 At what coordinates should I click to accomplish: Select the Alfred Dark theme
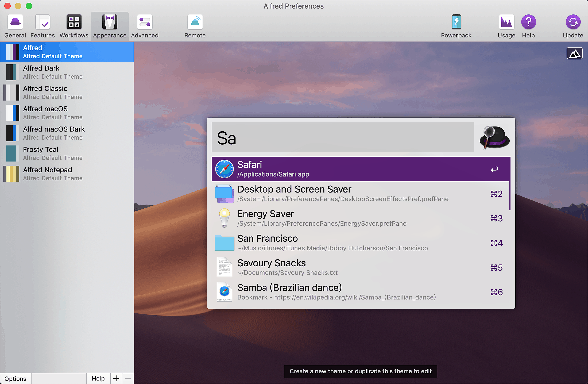pyautogui.click(x=67, y=72)
